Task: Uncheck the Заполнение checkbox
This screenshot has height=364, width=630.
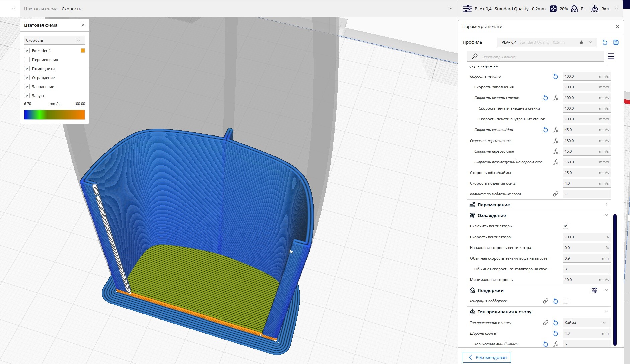Action: [27, 87]
